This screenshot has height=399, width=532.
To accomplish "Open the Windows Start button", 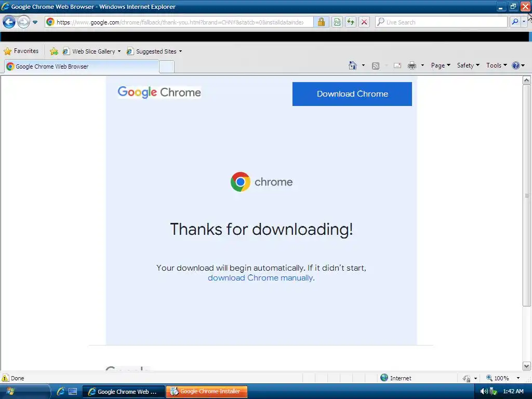I will (x=10, y=392).
